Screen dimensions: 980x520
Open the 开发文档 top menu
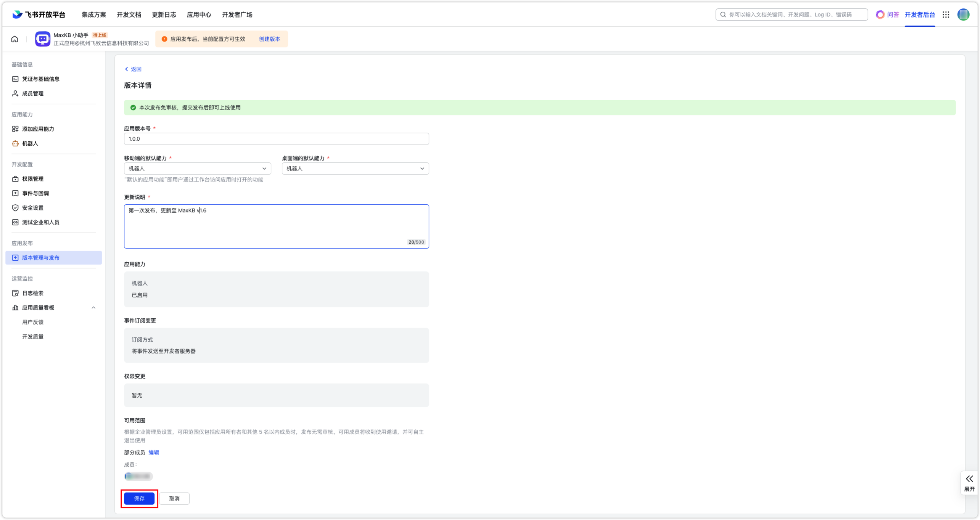click(x=129, y=14)
